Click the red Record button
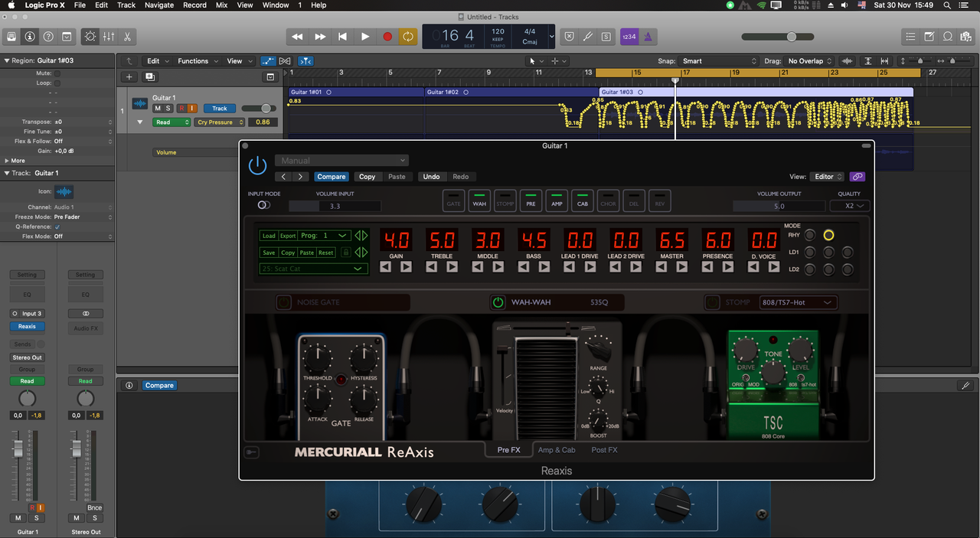Image resolution: width=980 pixels, height=538 pixels. tap(387, 36)
